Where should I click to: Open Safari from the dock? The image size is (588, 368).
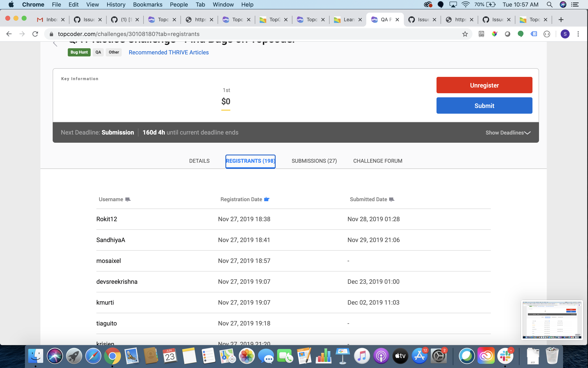pos(93,356)
